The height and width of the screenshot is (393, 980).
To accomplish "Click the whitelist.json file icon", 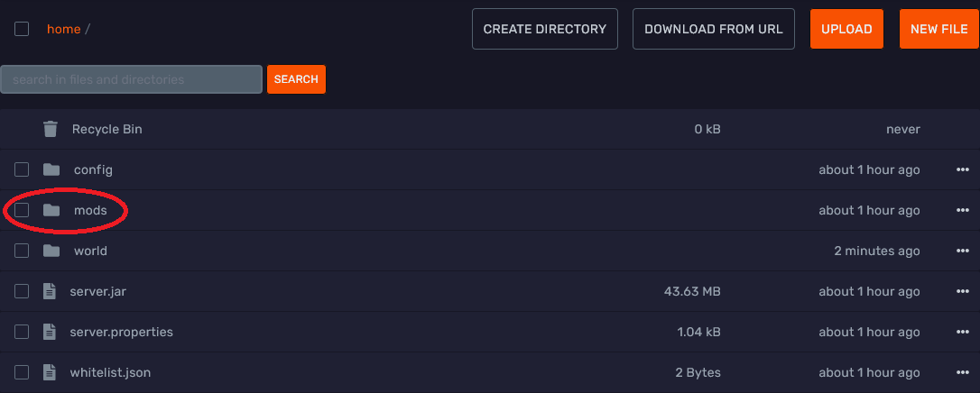I will tap(50, 372).
